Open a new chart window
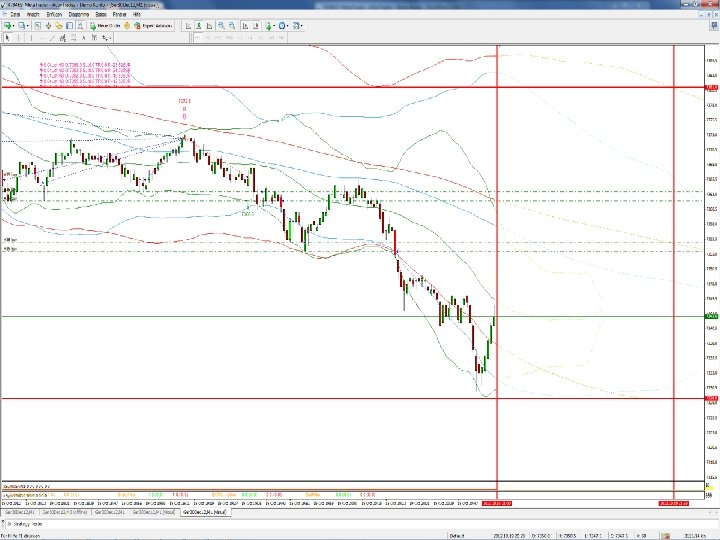The width and height of the screenshot is (720, 540). (x=7, y=26)
